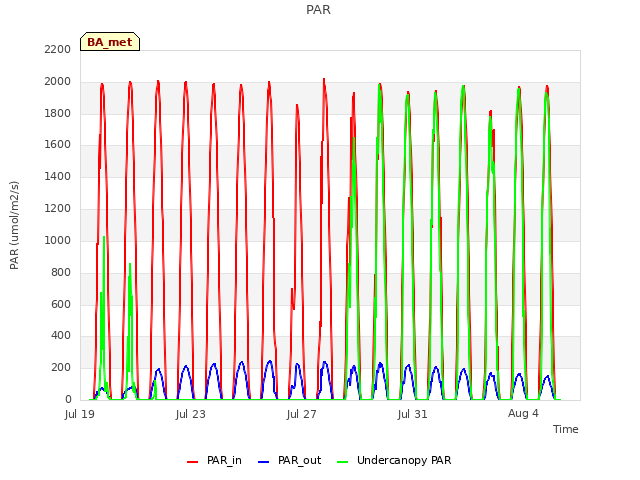The width and height of the screenshot is (640, 480).
Task: Click the 1600 y-axis tick label
Action: [x=58, y=144]
